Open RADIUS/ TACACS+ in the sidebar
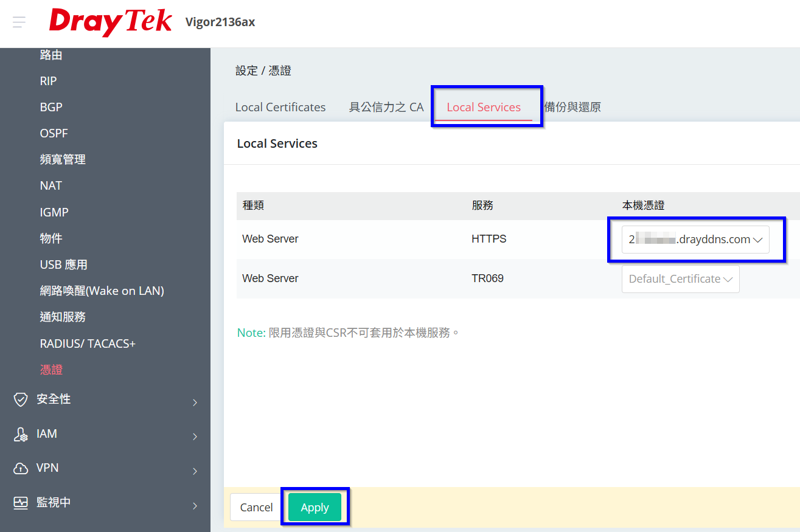Screen dimensions: 800x532 [x=88, y=344]
